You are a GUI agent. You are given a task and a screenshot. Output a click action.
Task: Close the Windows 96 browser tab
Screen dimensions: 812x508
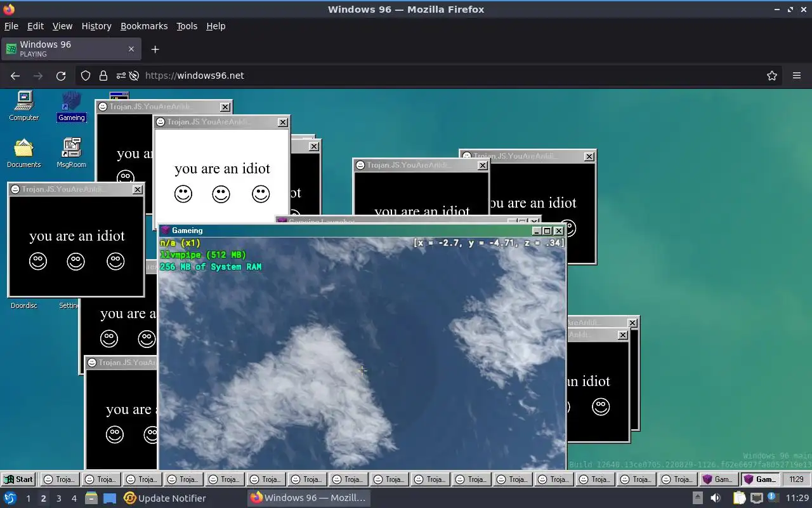point(131,49)
